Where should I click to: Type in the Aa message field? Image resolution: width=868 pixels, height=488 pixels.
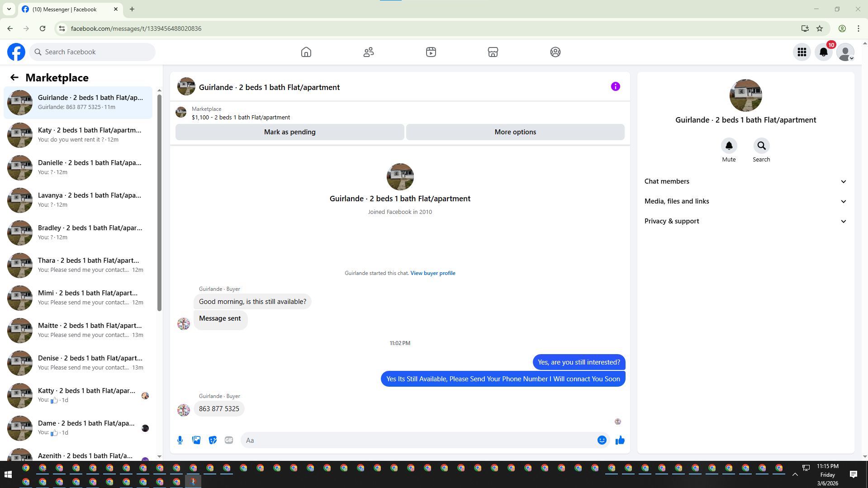coord(418,440)
